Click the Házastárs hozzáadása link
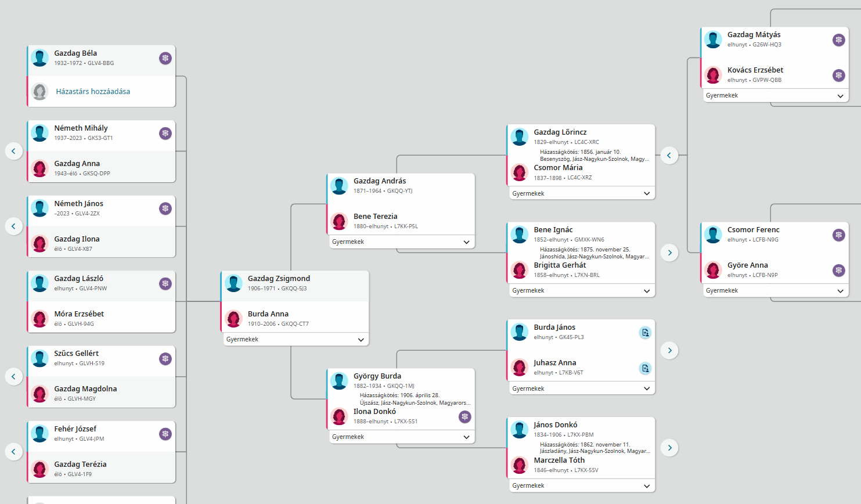This screenshot has width=861, height=504. 93,91
